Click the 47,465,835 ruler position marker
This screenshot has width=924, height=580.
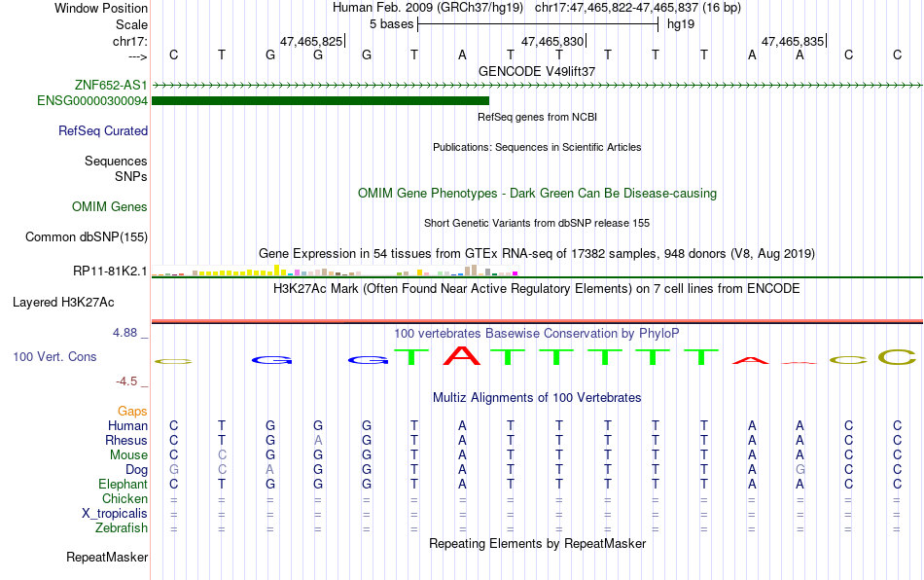794,41
